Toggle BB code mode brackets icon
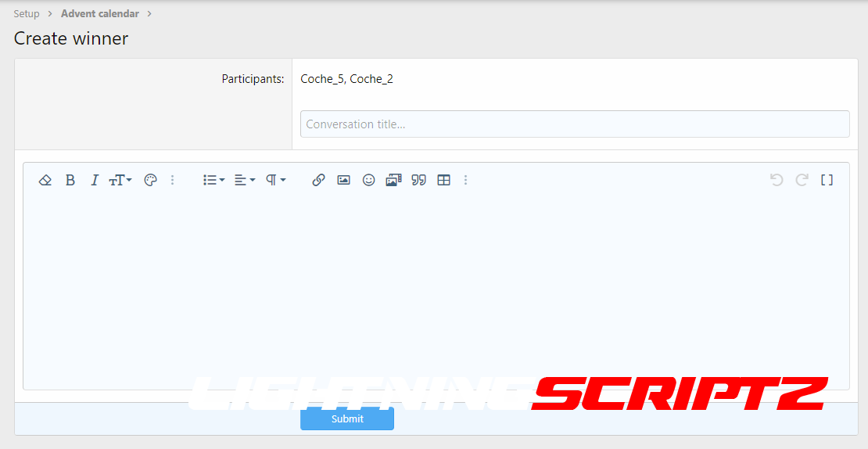 pyautogui.click(x=827, y=180)
